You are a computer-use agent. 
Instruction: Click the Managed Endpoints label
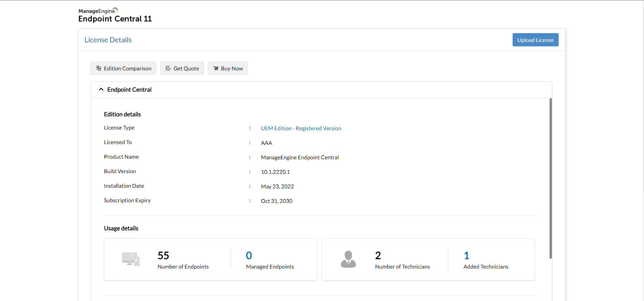click(x=270, y=267)
